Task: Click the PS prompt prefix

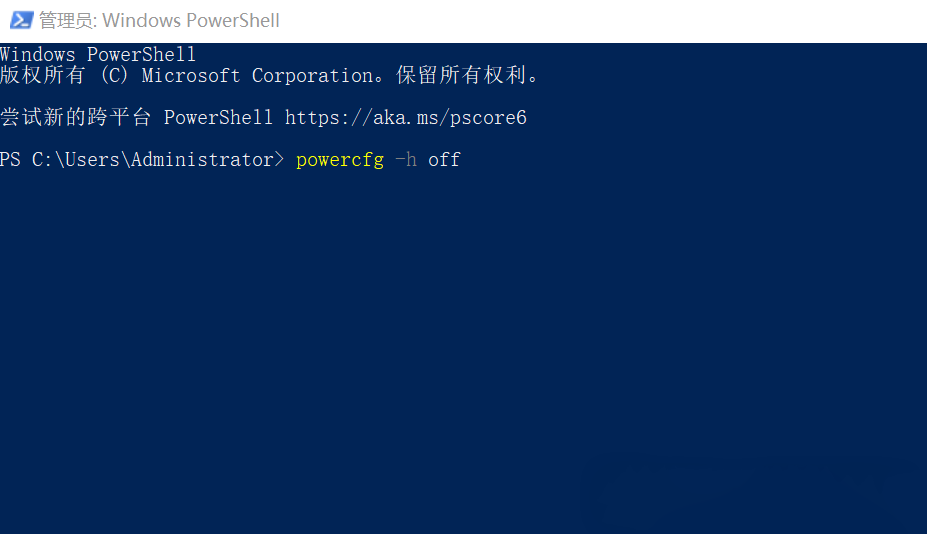Action: coord(10,160)
